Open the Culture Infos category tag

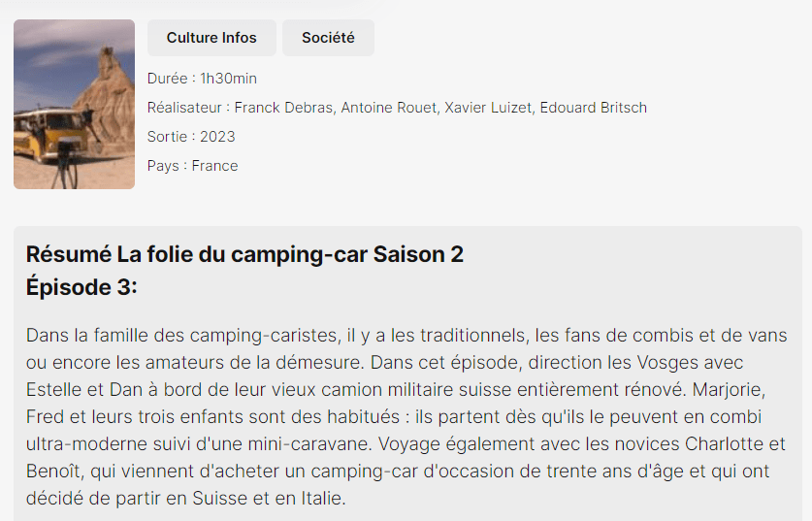click(211, 38)
